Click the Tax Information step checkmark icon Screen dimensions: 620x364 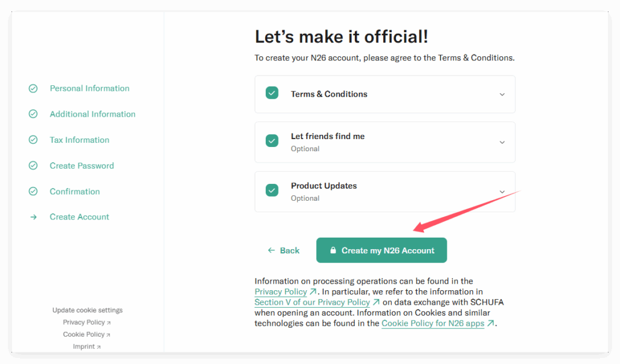click(x=33, y=140)
